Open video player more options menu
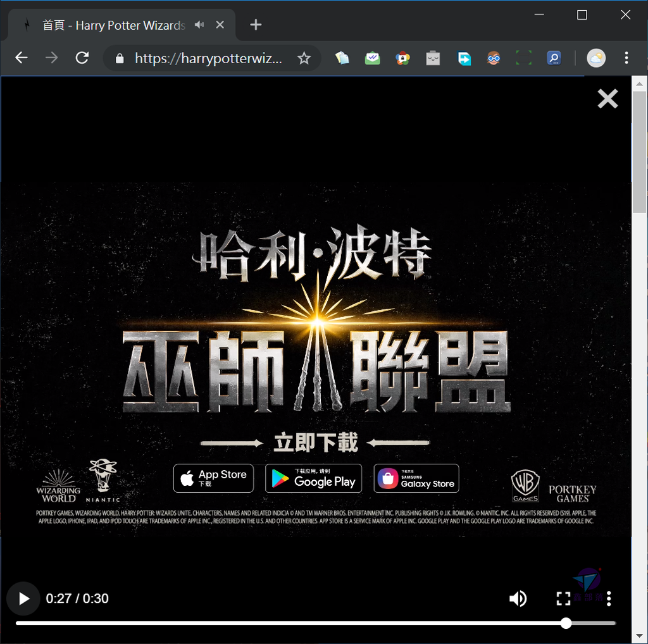This screenshot has width=648, height=644. [609, 598]
